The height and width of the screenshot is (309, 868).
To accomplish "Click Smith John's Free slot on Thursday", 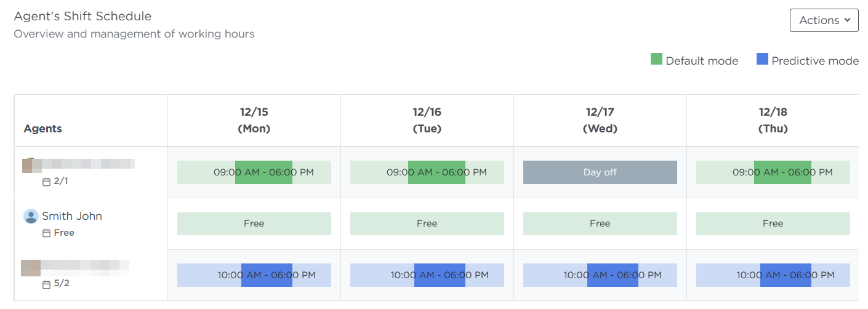I will point(773,223).
